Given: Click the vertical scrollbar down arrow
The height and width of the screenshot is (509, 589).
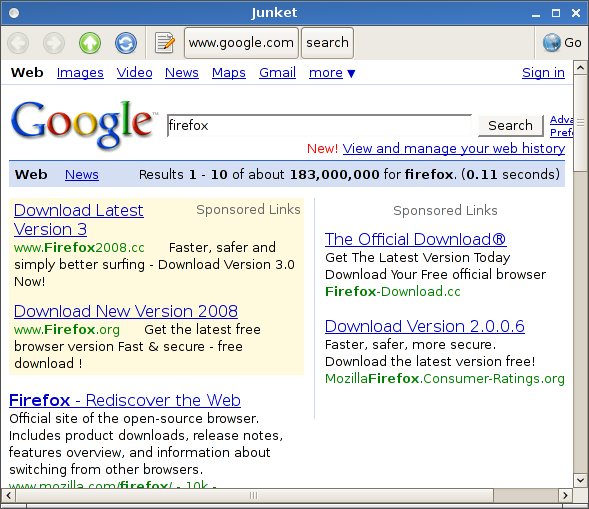Looking at the screenshot, I should pyautogui.click(x=580, y=480).
